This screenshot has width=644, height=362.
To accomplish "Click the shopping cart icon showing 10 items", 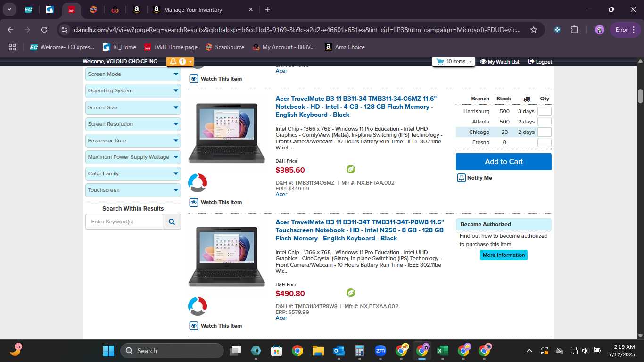I will 440,61.
